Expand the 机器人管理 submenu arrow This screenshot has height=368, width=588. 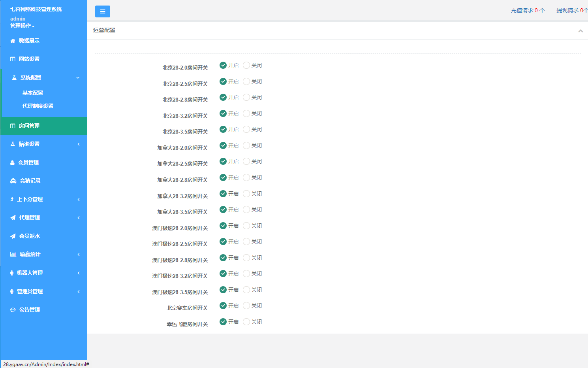[79, 273]
